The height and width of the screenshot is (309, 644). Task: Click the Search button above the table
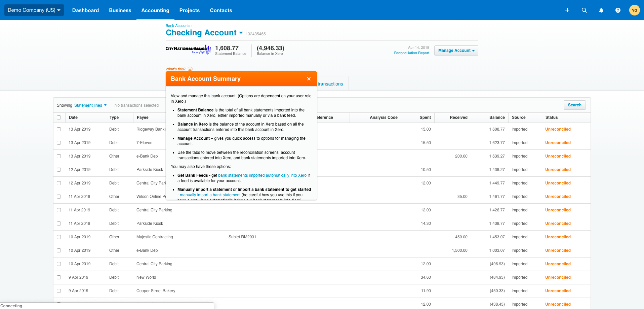(x=575, y=105)
